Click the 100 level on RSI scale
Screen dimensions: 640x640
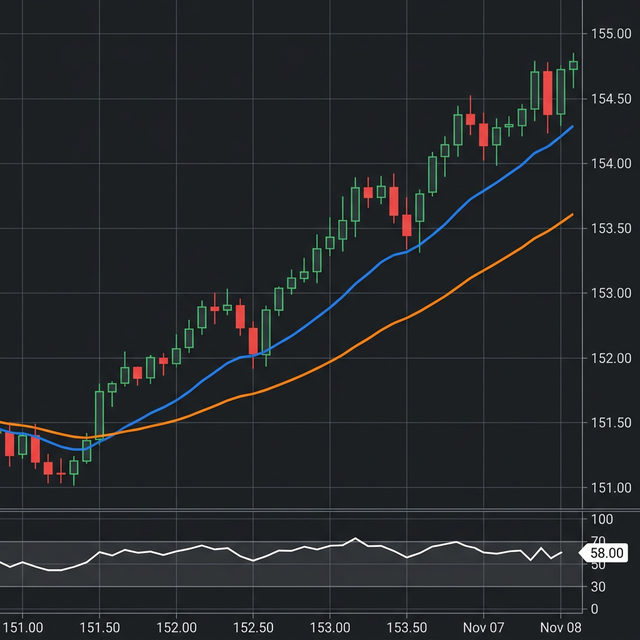(602, 520)
